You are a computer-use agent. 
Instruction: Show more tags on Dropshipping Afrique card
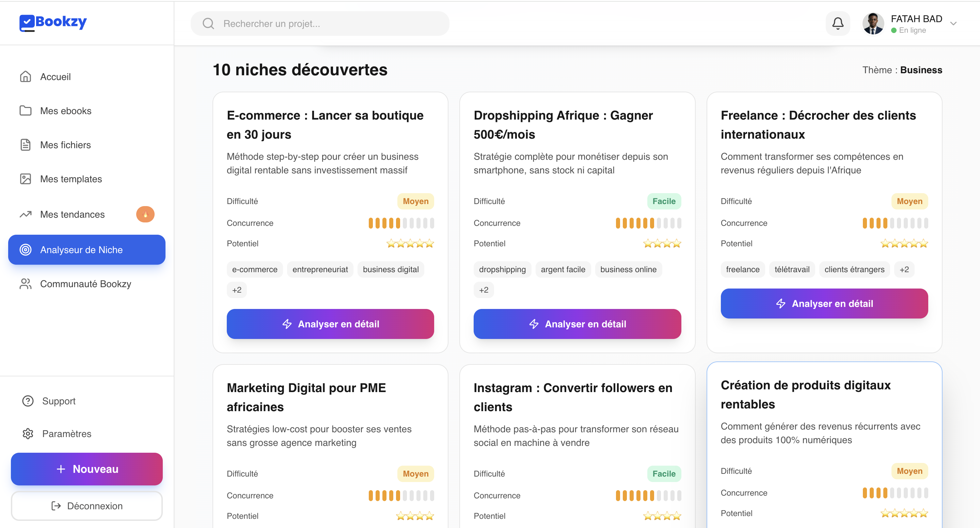pyautogui.click(x=484, y=290)
